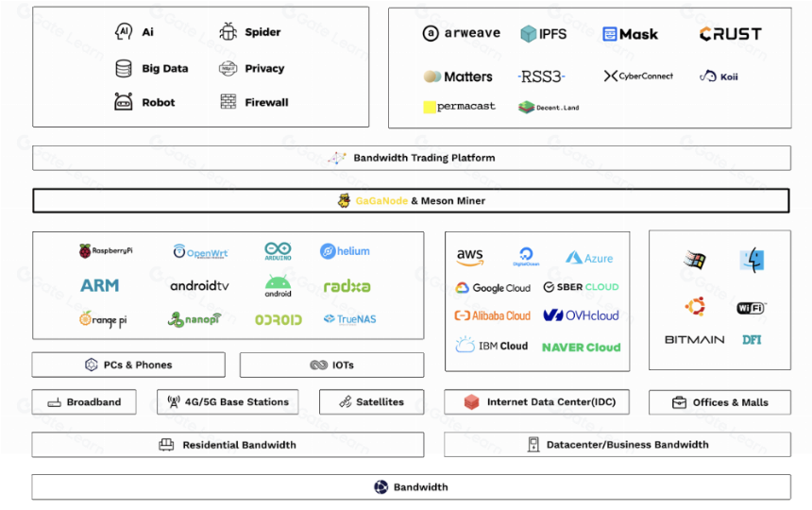Select the Internet Data Center(IDC) box
The height and width of the screenshot is (510, 812).
click(x=537, y=402)
